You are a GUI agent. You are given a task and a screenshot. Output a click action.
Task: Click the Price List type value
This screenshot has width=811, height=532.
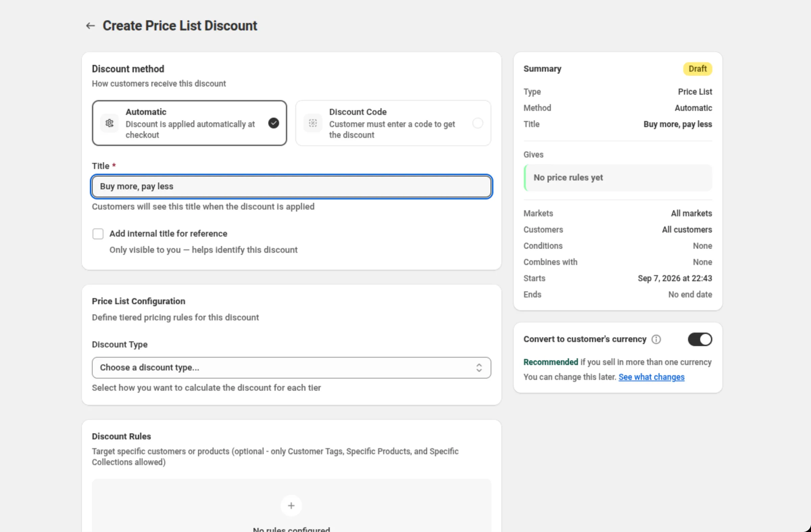(694, 92)
